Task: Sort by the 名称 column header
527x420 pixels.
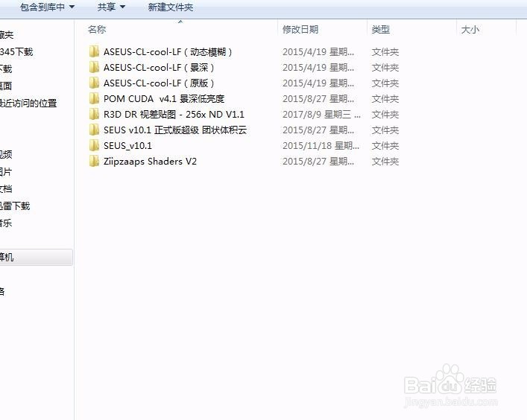Action: click(x=97, y=30)
